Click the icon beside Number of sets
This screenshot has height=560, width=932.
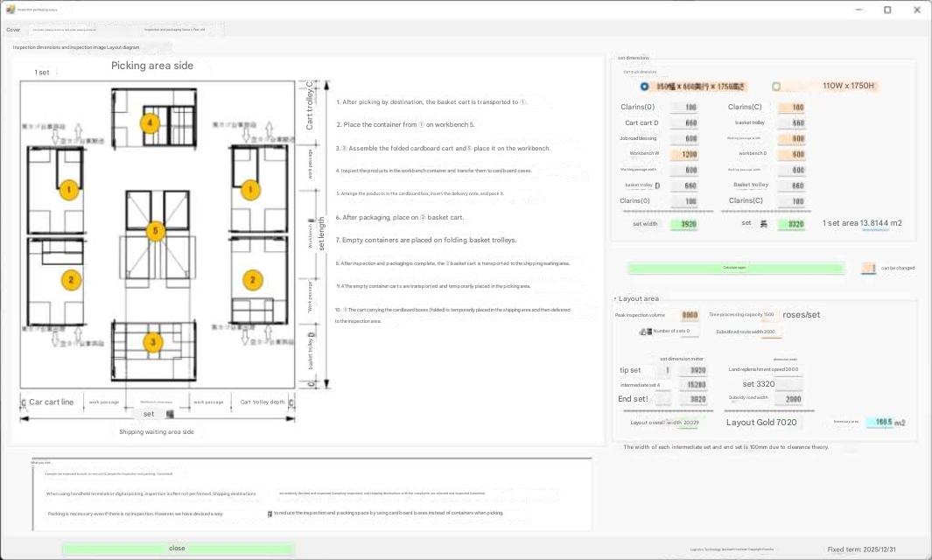(646, 332)
